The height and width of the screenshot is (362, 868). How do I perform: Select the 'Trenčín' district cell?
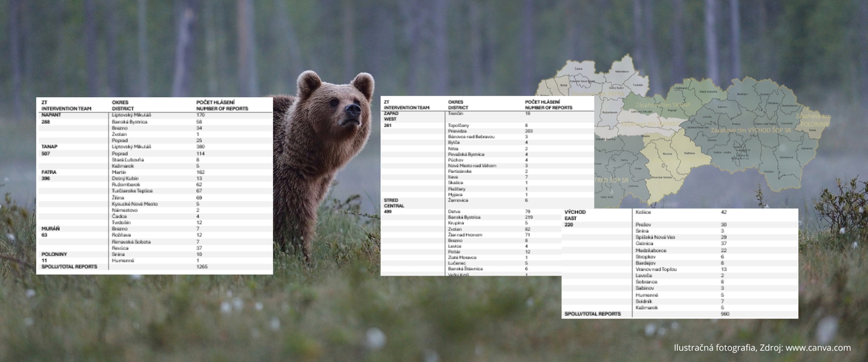pyautogui.click(x=456, y=113)
